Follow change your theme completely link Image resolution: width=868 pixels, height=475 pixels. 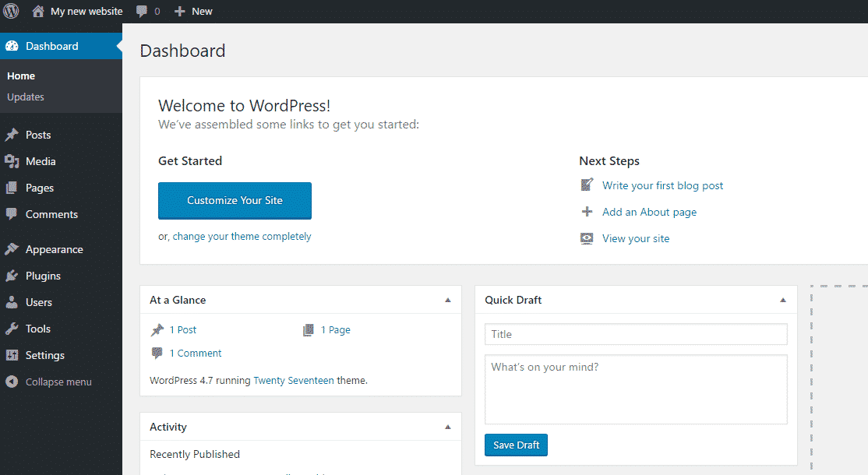pyautogui.click(x=242, y=237)
